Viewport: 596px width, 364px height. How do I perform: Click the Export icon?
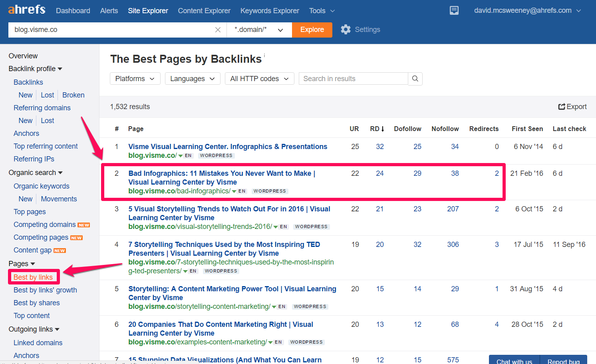(562, 107)
